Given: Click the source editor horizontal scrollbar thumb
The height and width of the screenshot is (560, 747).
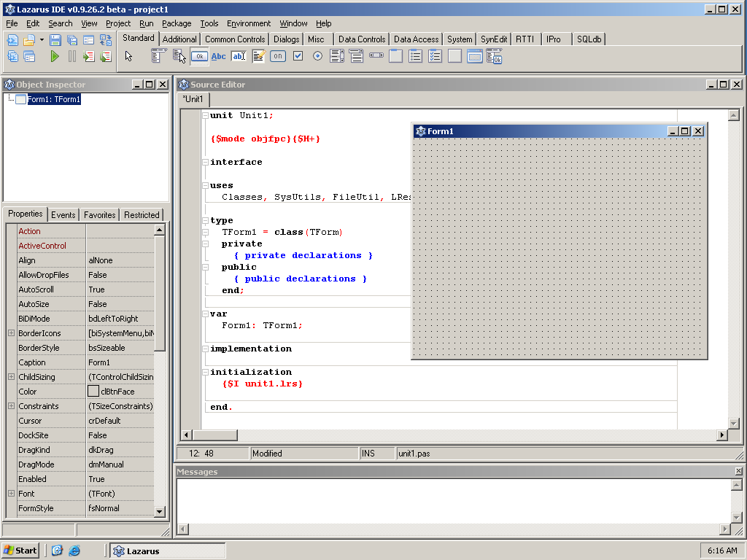Looking at the screenshot, I should point(215,435).
